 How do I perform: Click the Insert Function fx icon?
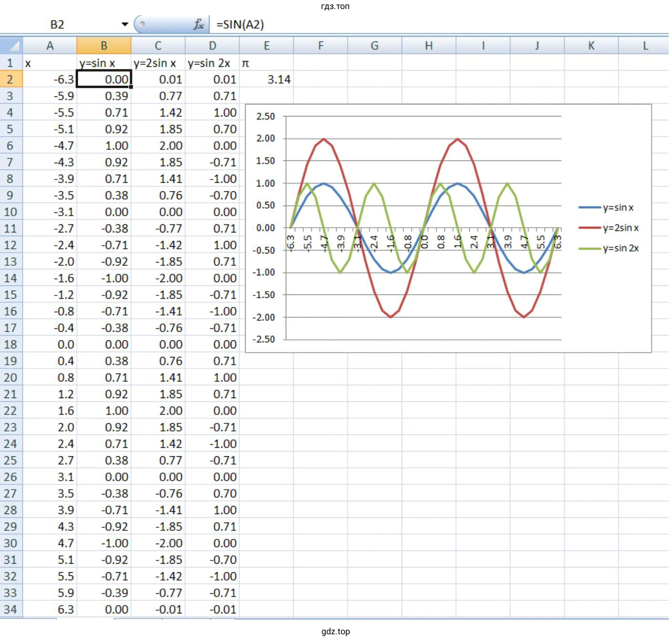coord(199,24)
